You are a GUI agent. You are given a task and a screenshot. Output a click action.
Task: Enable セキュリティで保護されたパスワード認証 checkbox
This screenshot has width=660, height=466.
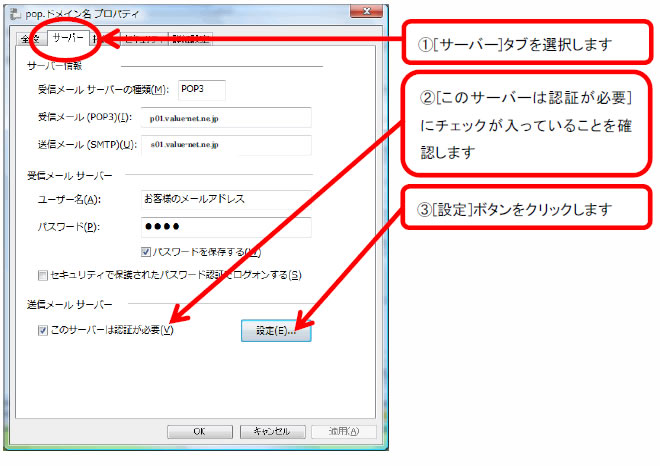[x=41, y=275]
